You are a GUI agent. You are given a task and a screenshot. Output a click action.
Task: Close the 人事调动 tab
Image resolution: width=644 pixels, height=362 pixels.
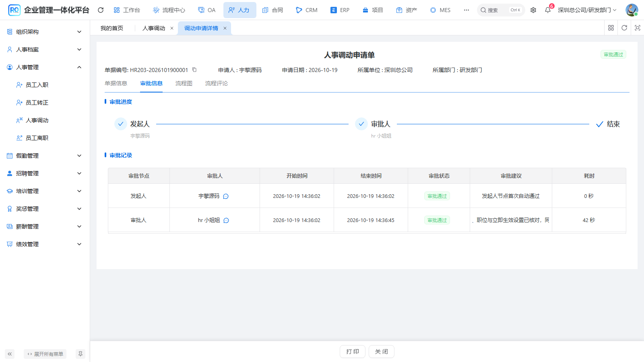pyautogui.click(x=172, y=28)
